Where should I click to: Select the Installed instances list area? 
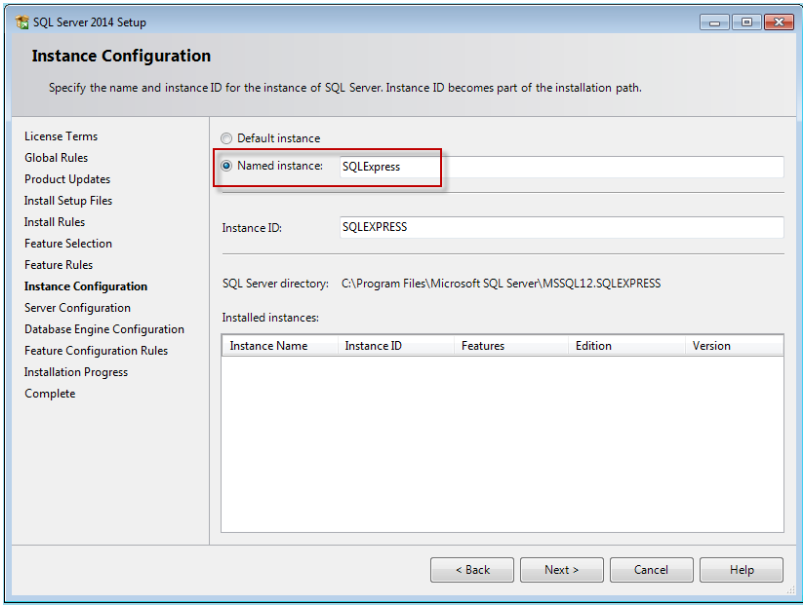coord(500,430)
